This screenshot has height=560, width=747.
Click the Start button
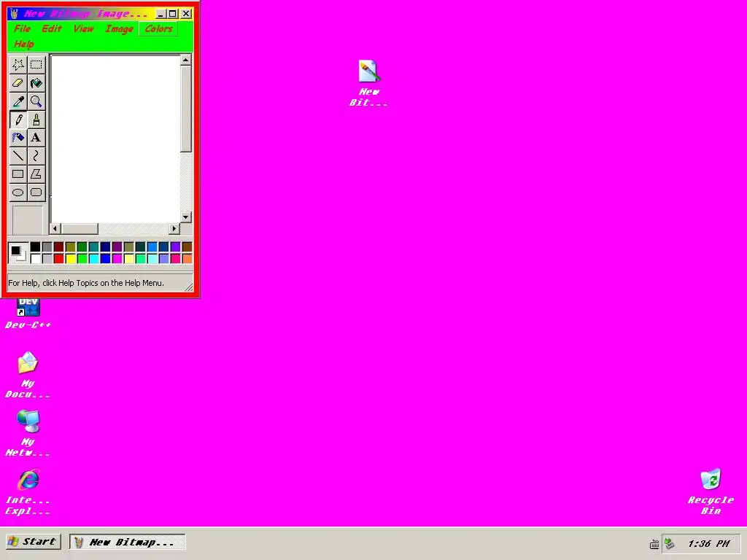34,542
